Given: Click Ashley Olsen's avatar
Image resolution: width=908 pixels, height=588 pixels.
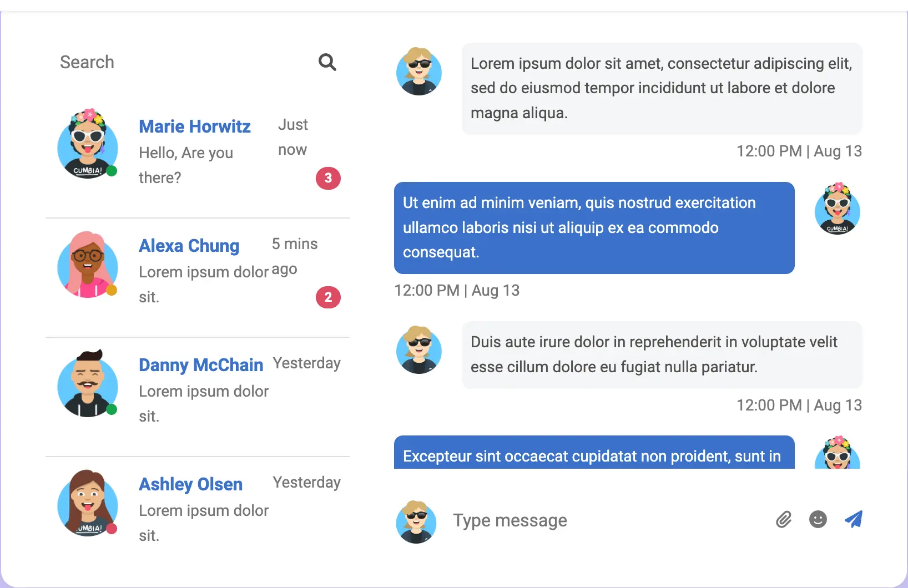Looking at the screenshot, I should pos(88,503).
